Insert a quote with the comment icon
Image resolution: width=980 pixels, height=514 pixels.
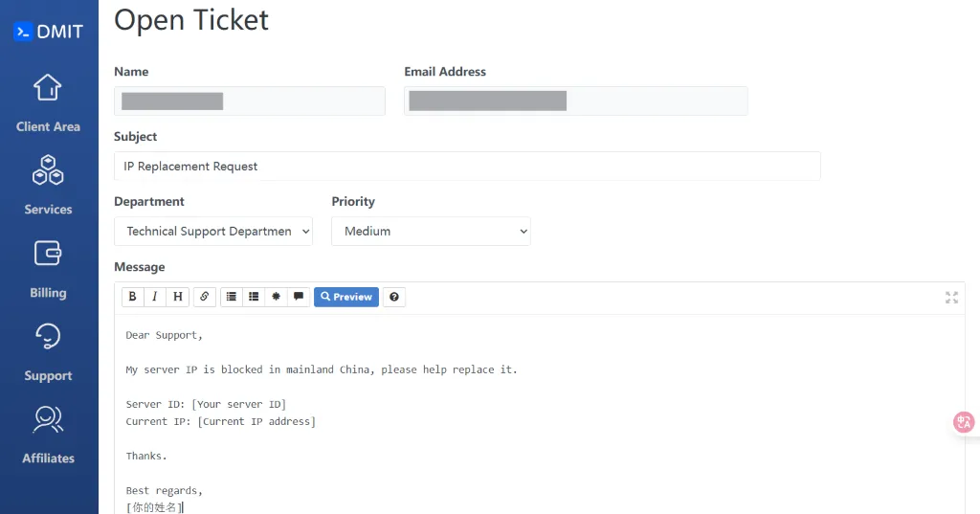(x=299, y=297)
